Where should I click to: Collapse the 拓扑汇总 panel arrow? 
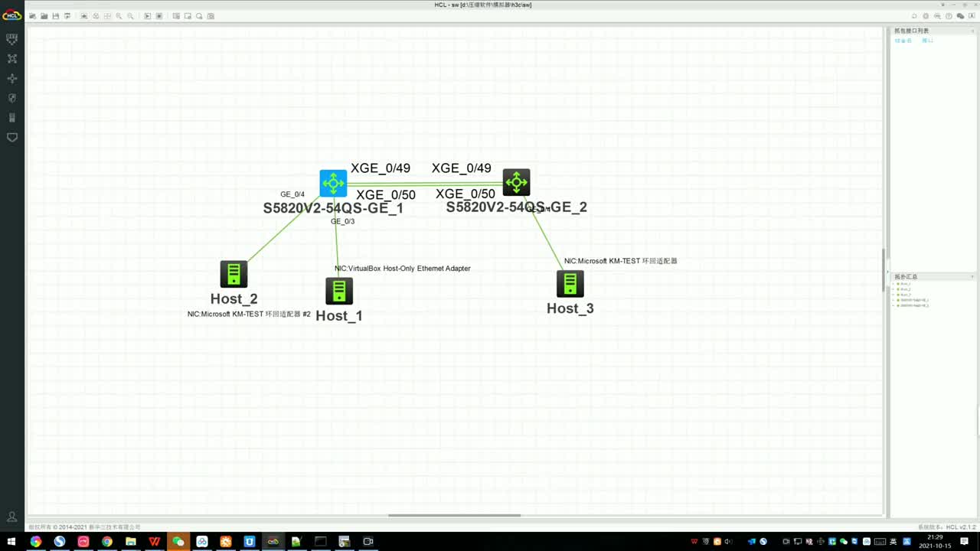[x=972, y=277]
